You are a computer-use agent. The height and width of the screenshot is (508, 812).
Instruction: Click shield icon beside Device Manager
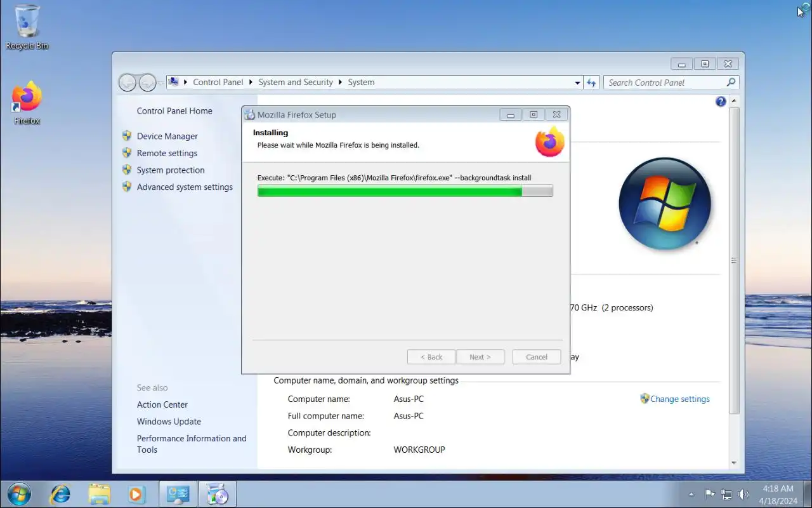[127, 135]
